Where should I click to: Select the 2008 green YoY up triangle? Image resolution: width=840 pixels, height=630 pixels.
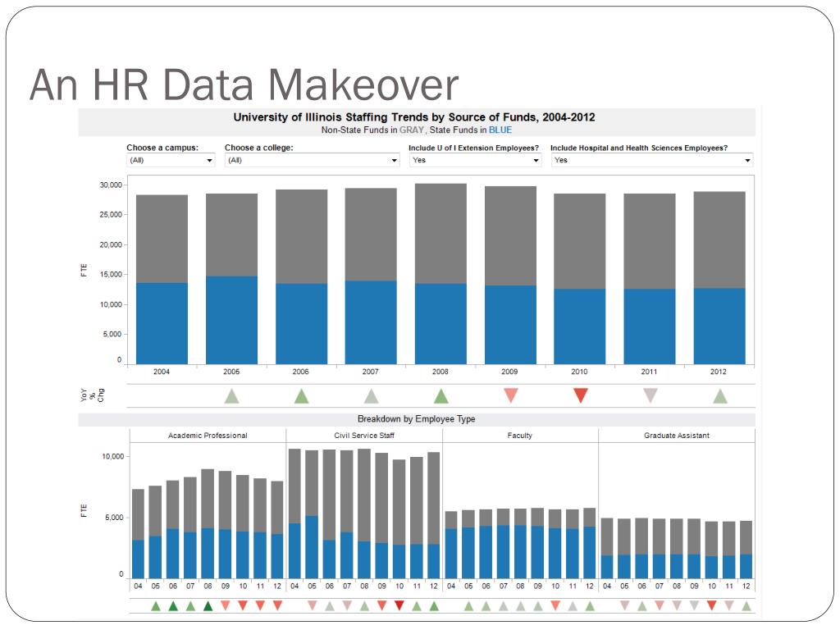point(441,396)
